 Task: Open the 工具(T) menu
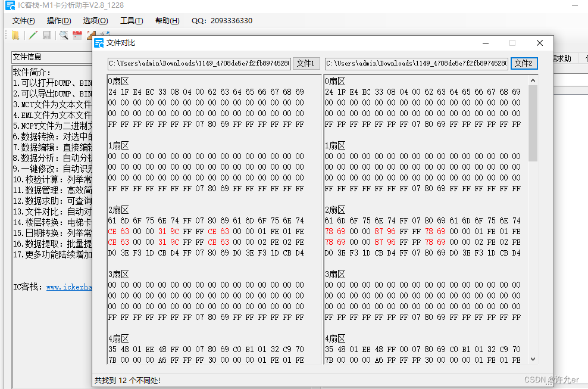click(x=132, y=20)
